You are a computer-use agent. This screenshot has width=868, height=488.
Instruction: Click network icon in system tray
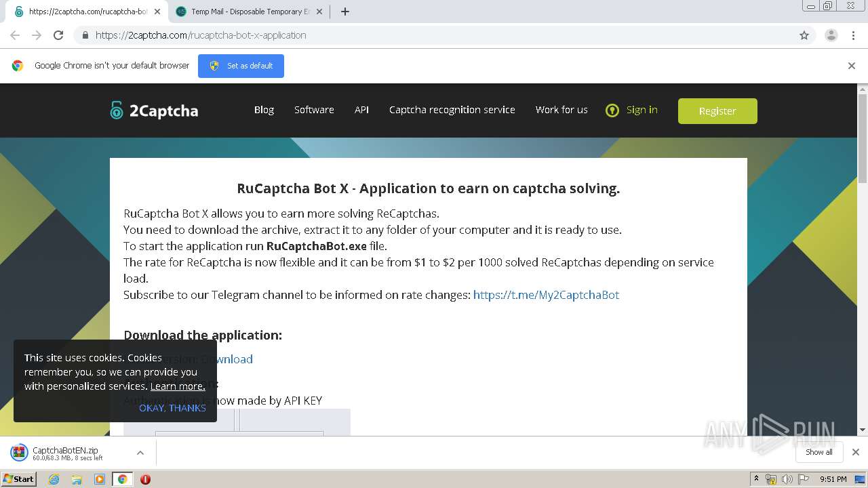coord(771,479)
